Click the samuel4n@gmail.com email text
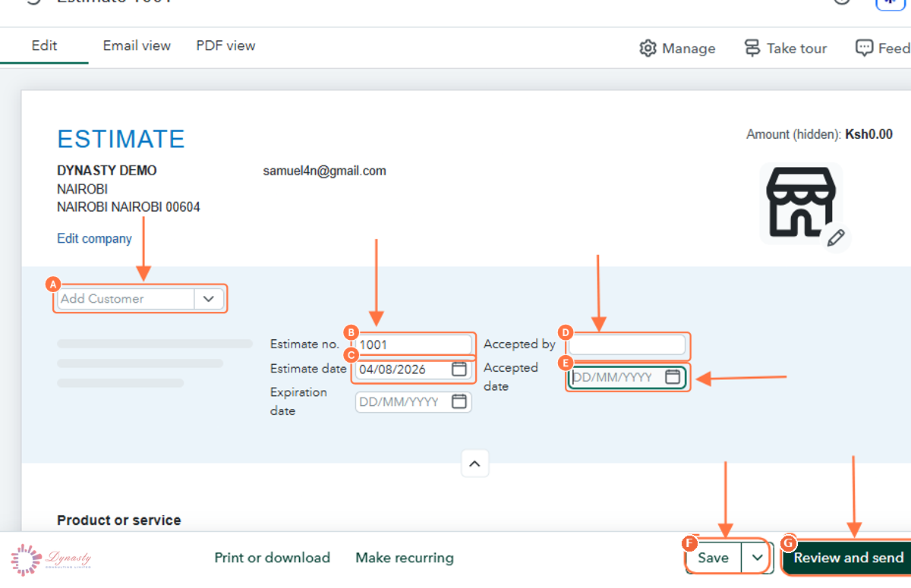This screenshot has height=588, width=911. point(324,171)
